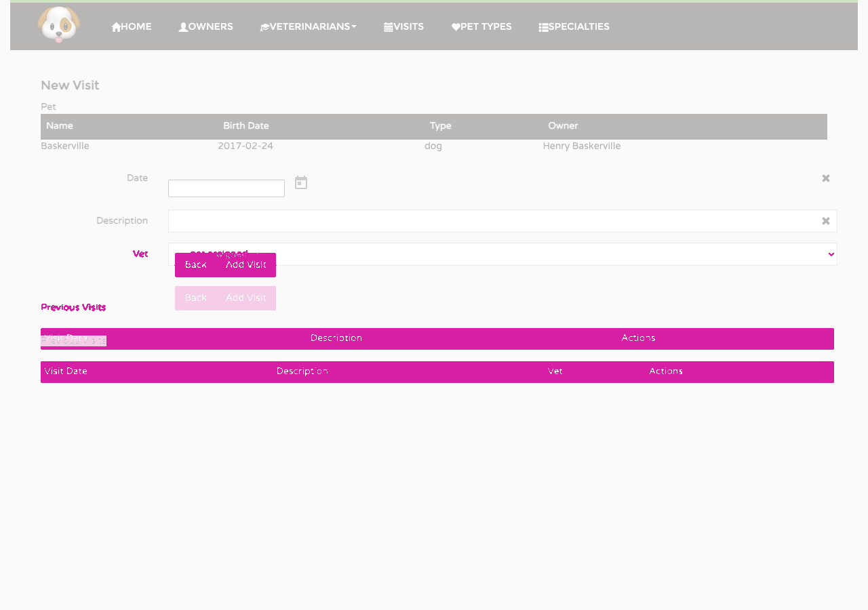Viewport: 868px width, 610px height.
Task: Open the Vet selection dropdown
Action: [502, 254]
